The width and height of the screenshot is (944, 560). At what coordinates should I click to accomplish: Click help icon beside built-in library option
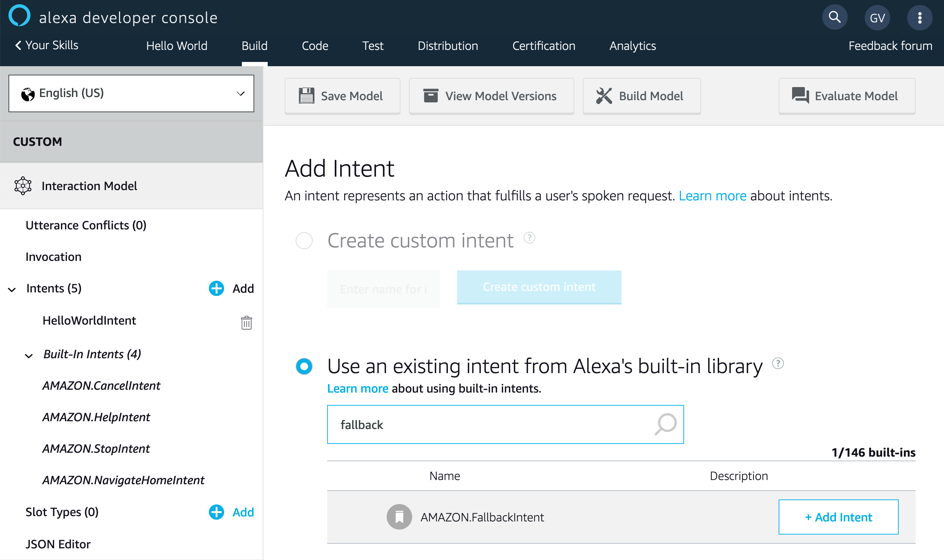pyautogui.click(x=778, y=364)
